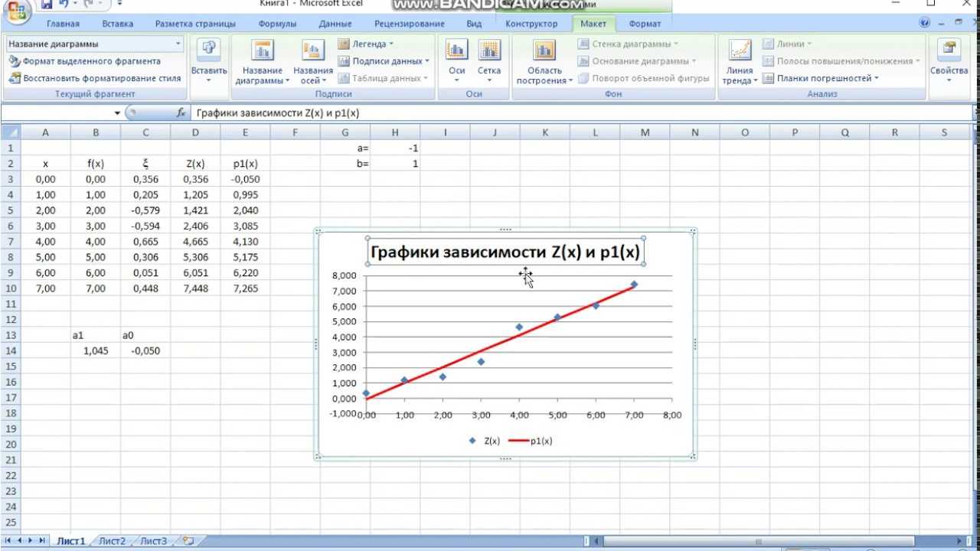Insert new worksheet tab icon
The width and height of the screenshot is (980, 551).
[188, 541]
